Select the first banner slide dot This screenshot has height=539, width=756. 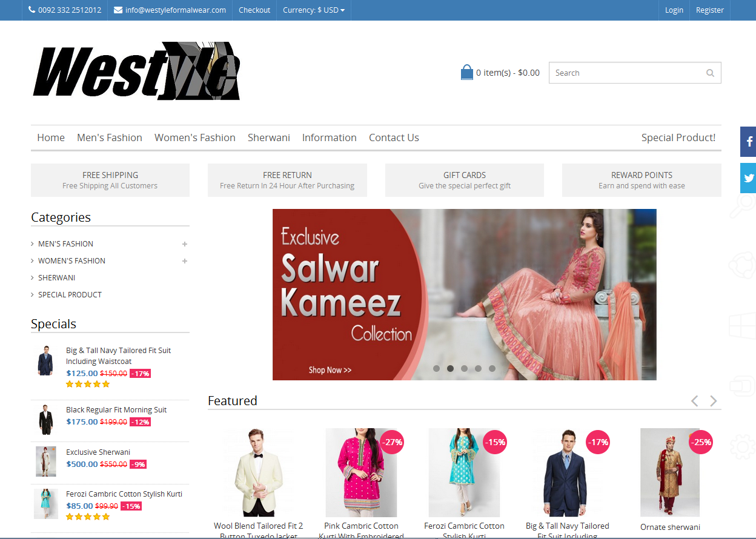pyautogui.click(x=436, y=368)
